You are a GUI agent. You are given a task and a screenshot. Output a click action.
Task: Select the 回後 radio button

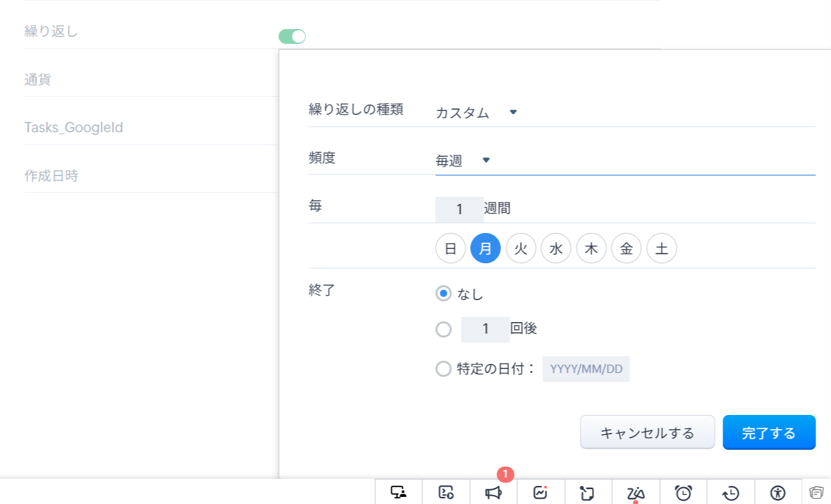444,330
